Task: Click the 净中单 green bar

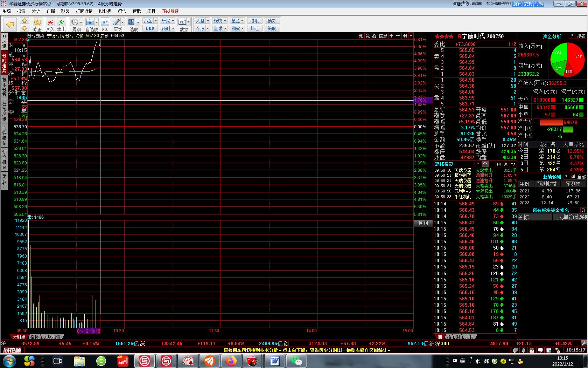Action: click(x=568, y=129)
